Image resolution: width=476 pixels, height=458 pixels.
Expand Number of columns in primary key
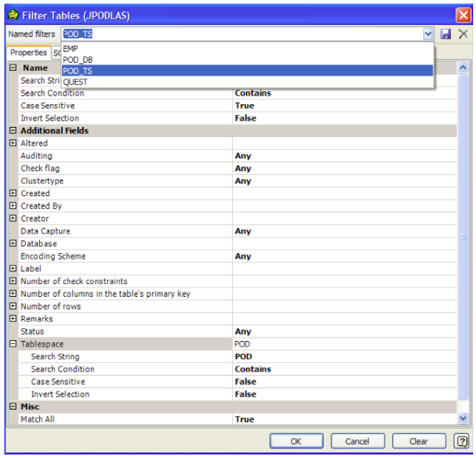(13, 293)
